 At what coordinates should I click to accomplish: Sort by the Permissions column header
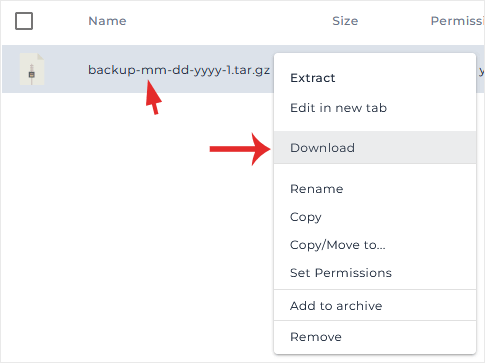click(457, 21)
